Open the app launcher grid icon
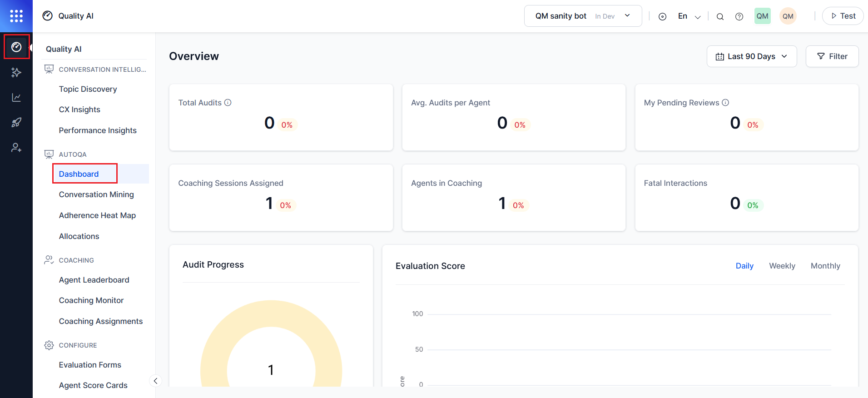Image resolution: width=868 pixels, height=398 pixels. coord(16,16)
